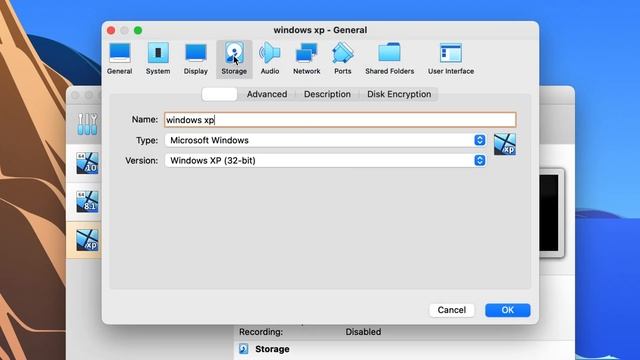Open the Version dropdown showing Windows XP (32-bit)
The image size is (640, 360).
coord(325,160)
